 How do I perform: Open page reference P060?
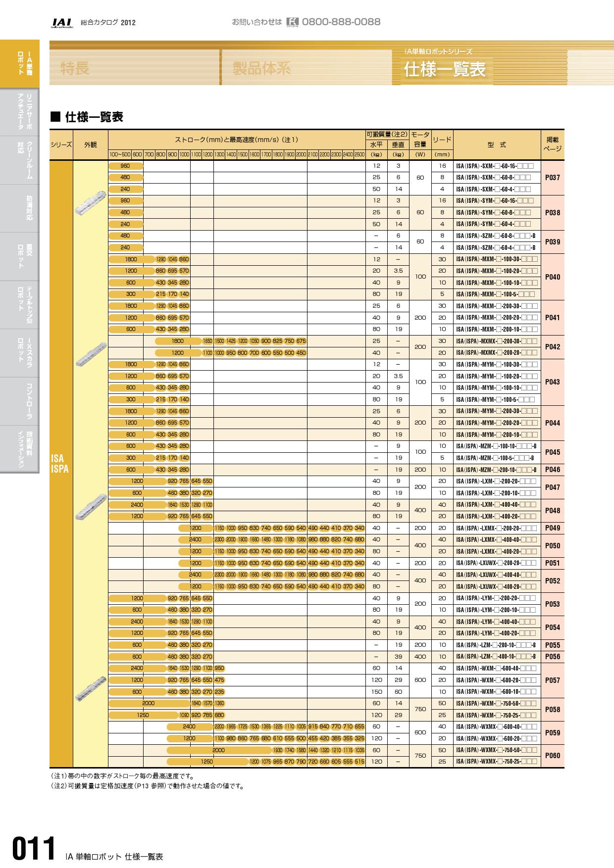click(552, 756)
